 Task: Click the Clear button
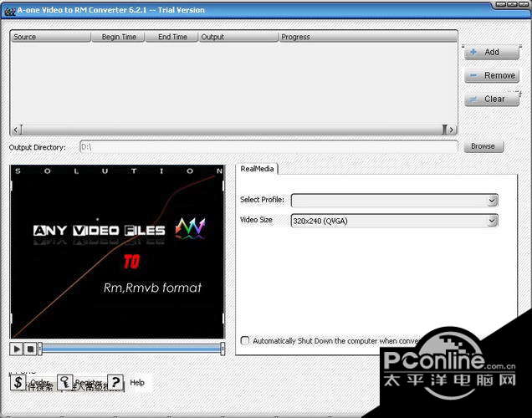pos(491,99)
